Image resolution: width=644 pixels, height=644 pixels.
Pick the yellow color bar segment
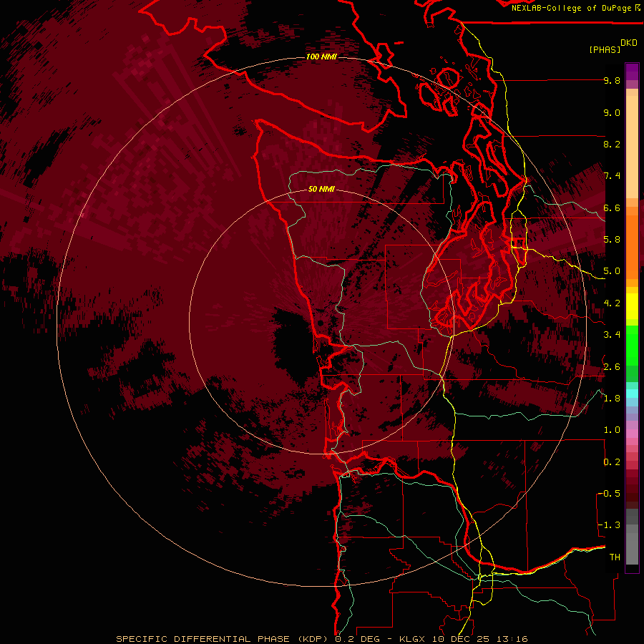[632, 306]
